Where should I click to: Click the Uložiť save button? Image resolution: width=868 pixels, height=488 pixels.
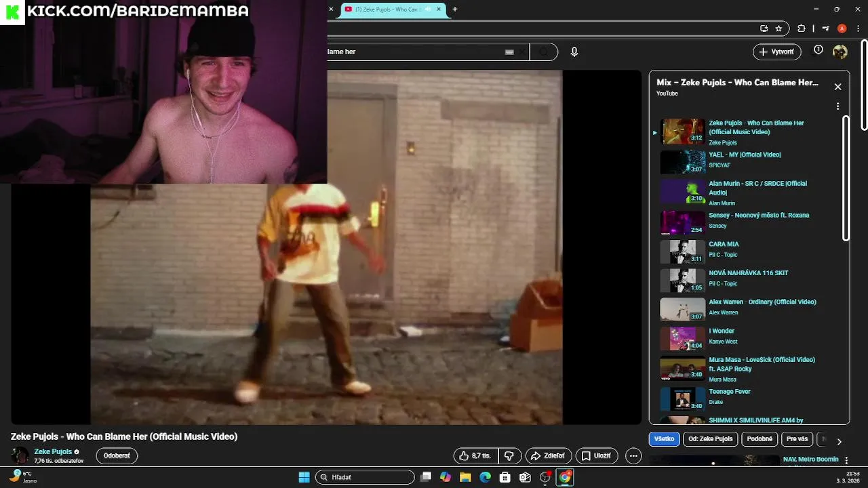[596, 456]
